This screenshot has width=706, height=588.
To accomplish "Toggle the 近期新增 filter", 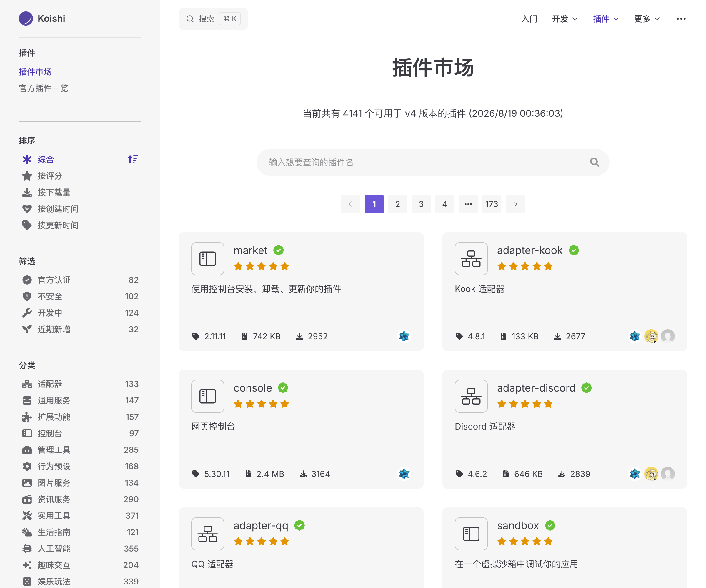I will [x=80, y=329].
